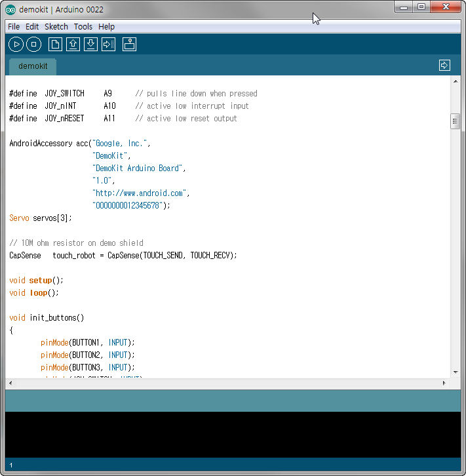Open a sketch with the Open icon

73,45
